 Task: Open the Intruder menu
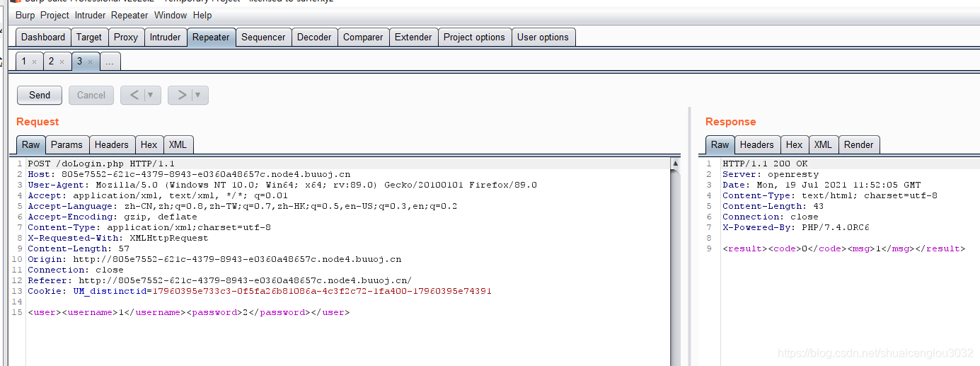click(90, 15)
